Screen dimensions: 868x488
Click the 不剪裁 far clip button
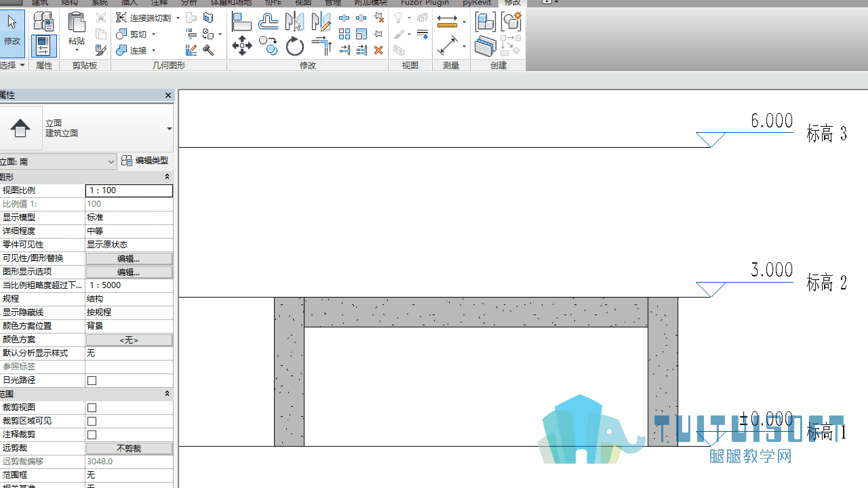pos(129,448)
